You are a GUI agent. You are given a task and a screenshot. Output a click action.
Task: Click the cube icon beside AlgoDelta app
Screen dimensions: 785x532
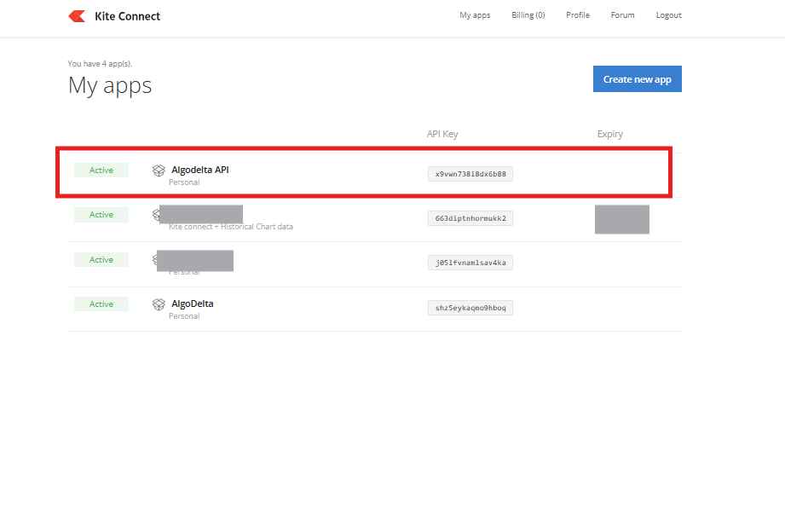point(158,304)
